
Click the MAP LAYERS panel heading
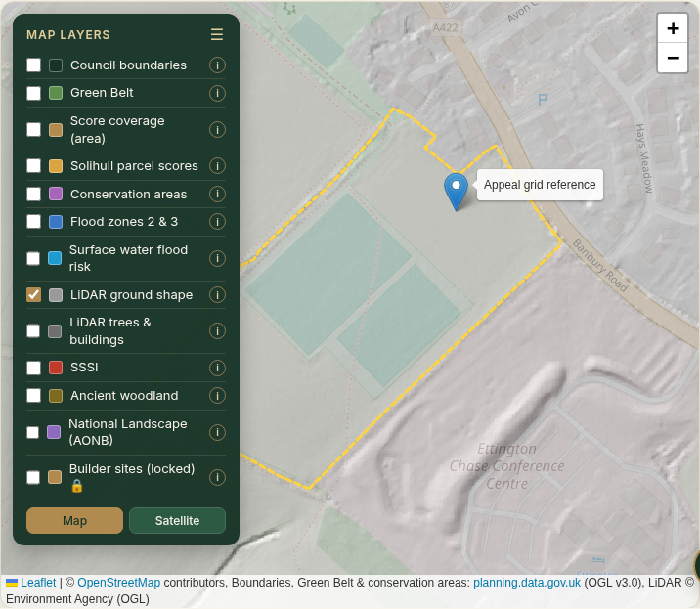point(68,35)
